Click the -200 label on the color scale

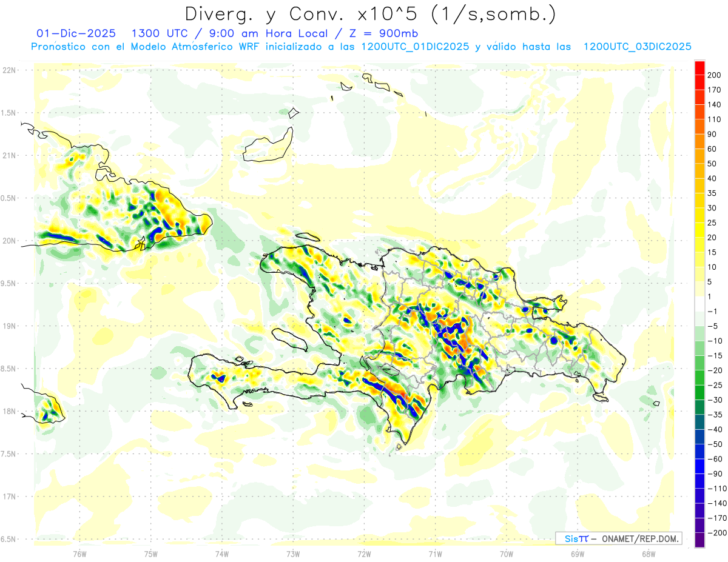(714, 533)
